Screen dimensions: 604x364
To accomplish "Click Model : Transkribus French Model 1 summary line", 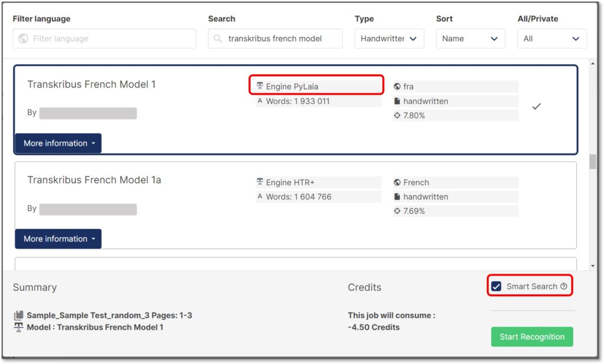I will pos(95,327).
